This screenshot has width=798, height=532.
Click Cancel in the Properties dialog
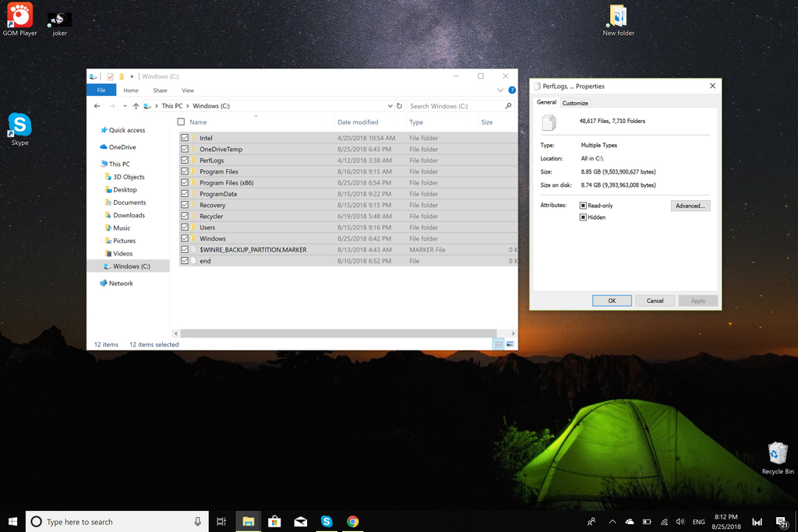655,301
